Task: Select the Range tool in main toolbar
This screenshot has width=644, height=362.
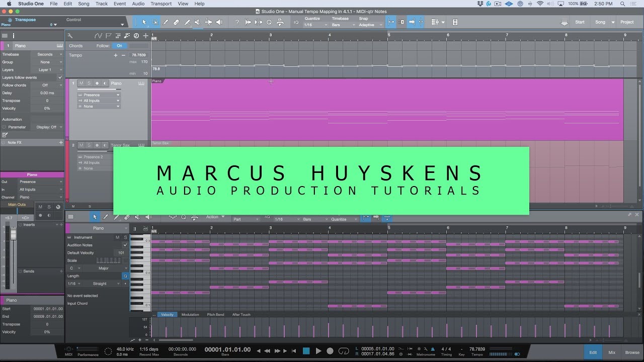Action: click(x=155, y=22)
